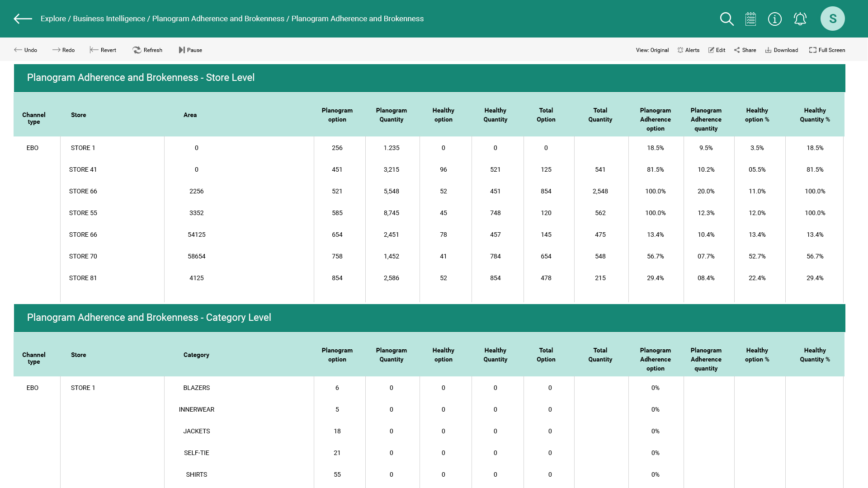Viewport: 868px width, 488px height.
Task: Click the Pause playback control button
Action: [x=190, y=50]
